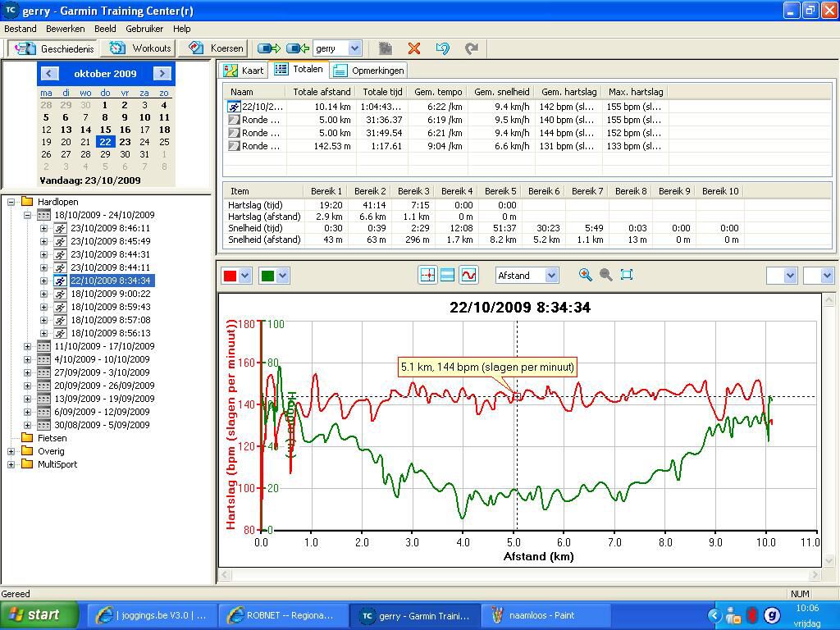Open the gerry user dropdown
Screen dimensions: 840x630
tap(354, 48)
